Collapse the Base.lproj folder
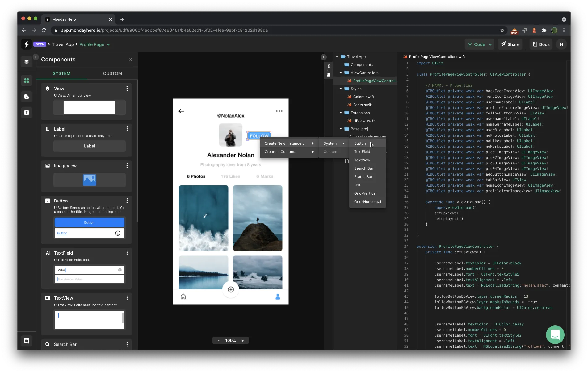Screen dimensions: 588x373 (341, 129)
